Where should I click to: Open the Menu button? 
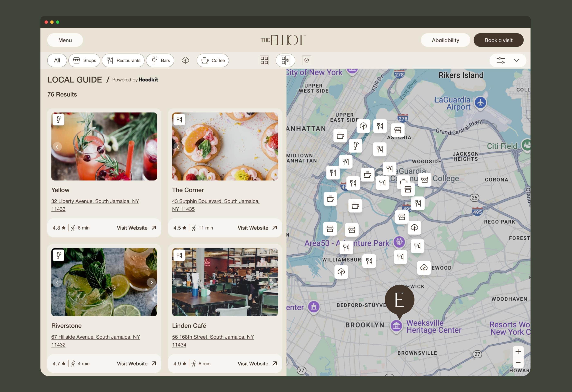click(x=65, y=40)
